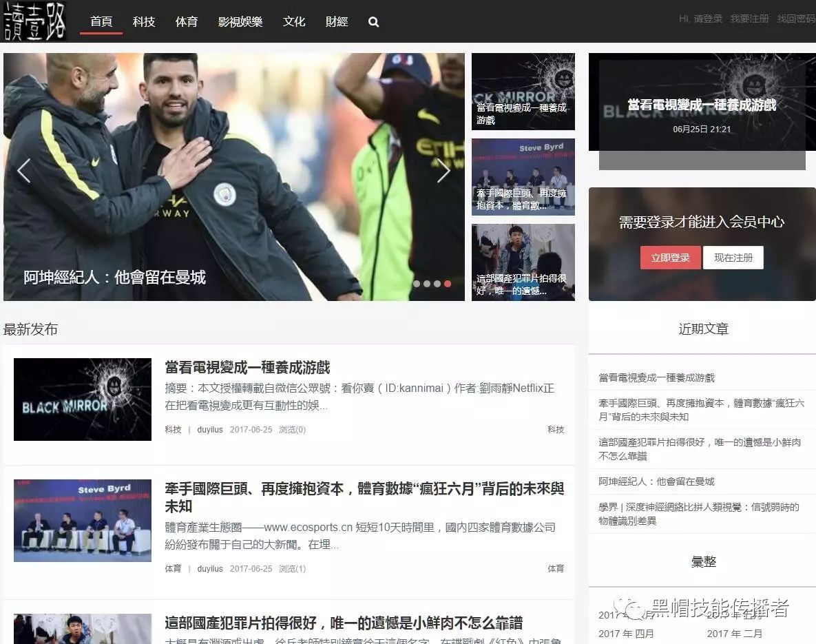Go to previous slide arrow

point(24,171)
